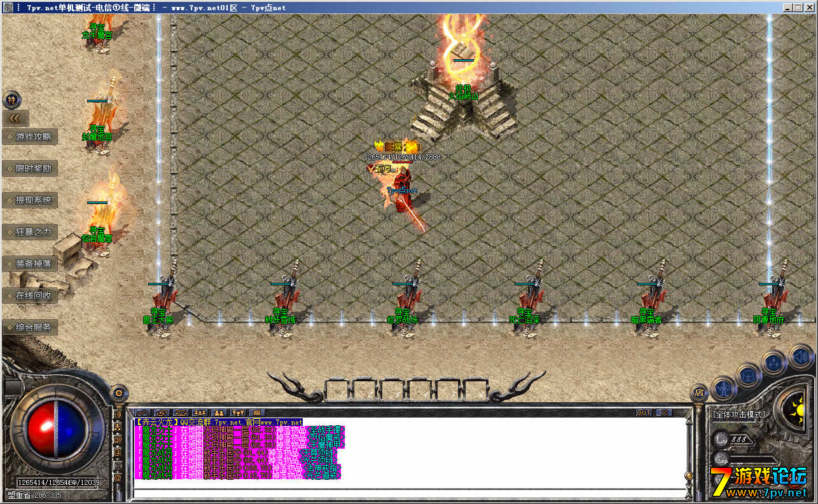Image resolution: width=818 pixels, height=504 pixels.
Task: Click the sixth chat filter tab icon
Action: [x=237, y=412]
